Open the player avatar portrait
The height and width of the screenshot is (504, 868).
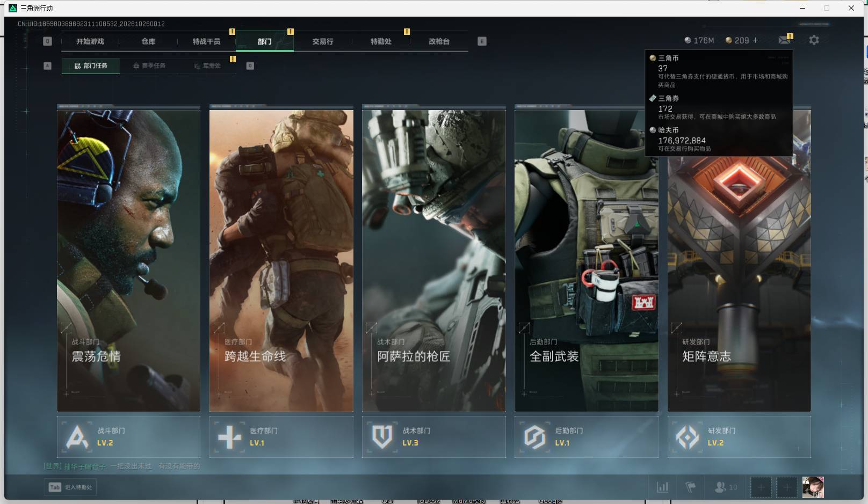click(813, 487)
